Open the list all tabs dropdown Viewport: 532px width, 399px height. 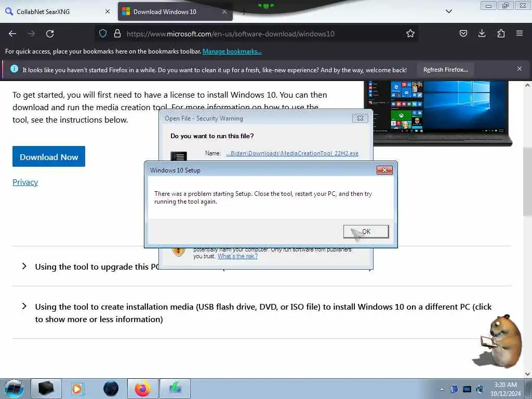(x=448, y=11)
